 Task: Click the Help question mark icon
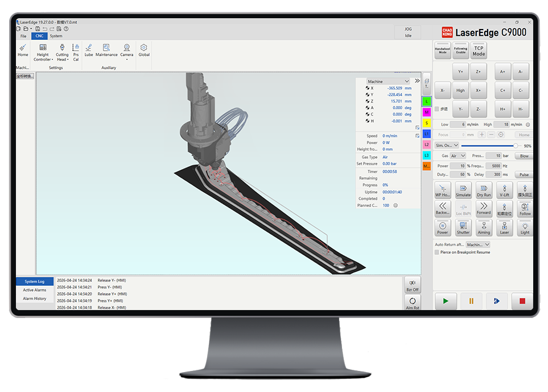(x=66, y=29)
